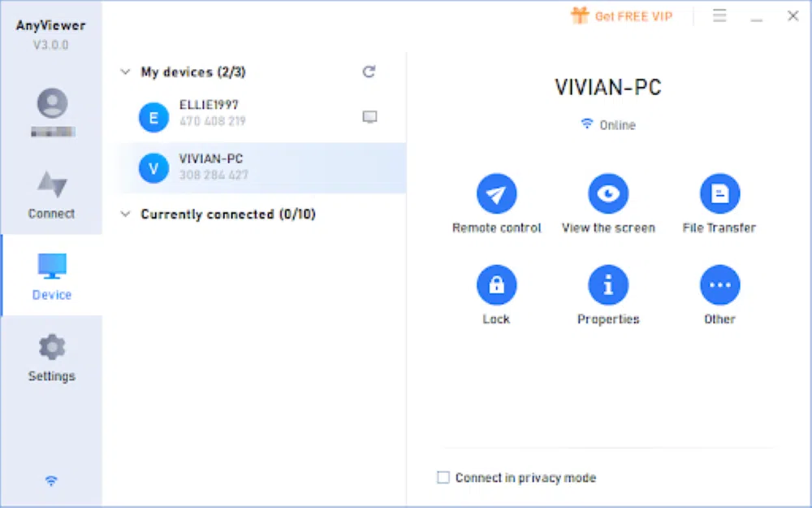
Task: Click the View the screen eye icon
Action: pyautogui.click(x=608, y=194)
